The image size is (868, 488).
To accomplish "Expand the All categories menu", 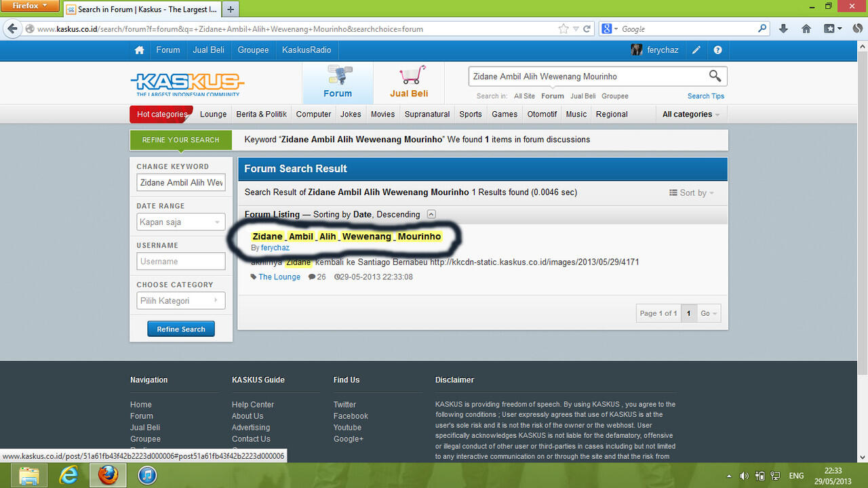I will [x=691, y=114].
